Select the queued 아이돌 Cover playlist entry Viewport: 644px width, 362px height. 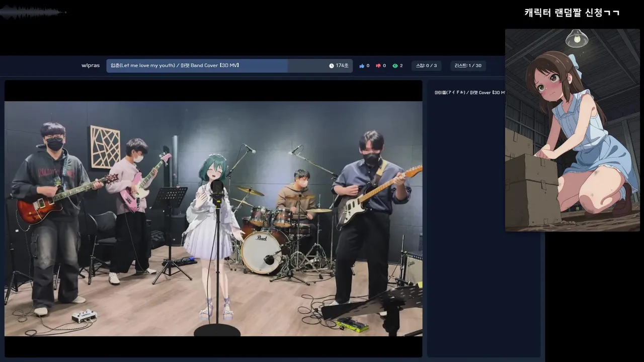coord(469,93)
